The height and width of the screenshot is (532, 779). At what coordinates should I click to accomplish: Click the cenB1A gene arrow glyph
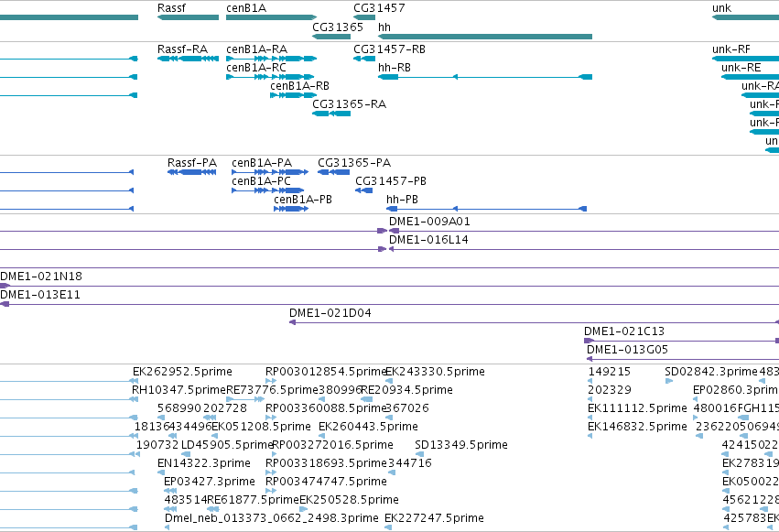point(271,17)
